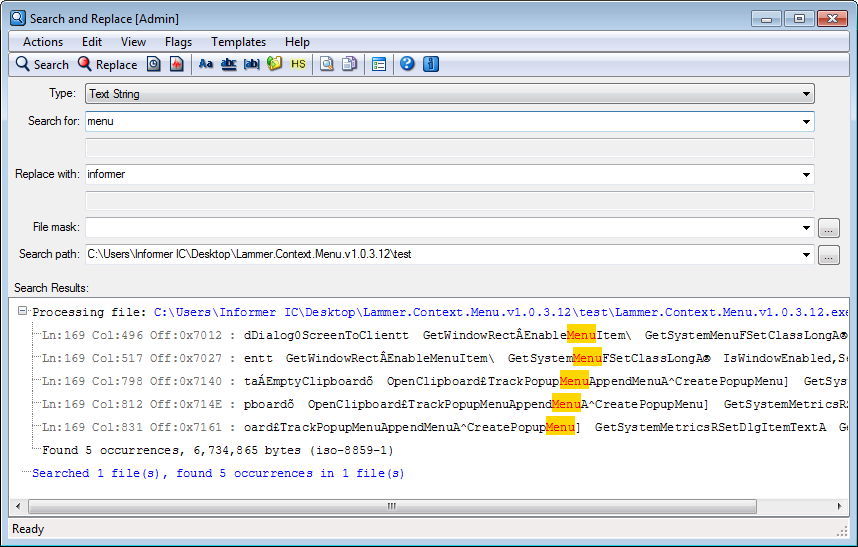
Task: Click the results horizontal scrollbar thumb
Action: 392,507
